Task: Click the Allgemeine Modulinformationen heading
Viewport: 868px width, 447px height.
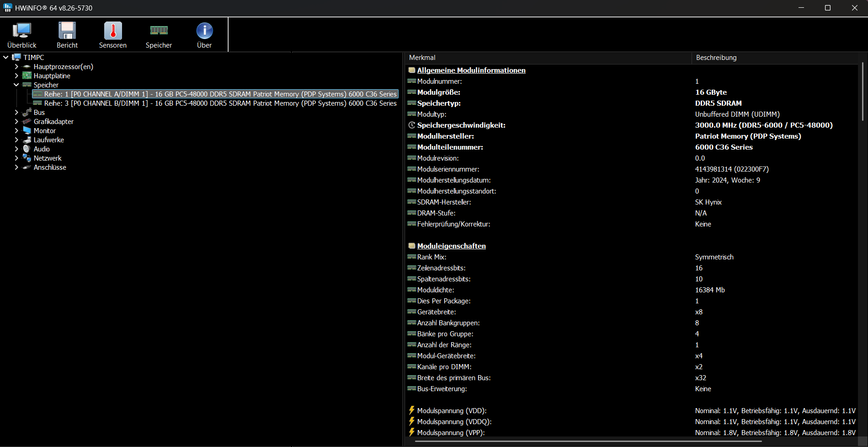Action: [x=471, y=70]
